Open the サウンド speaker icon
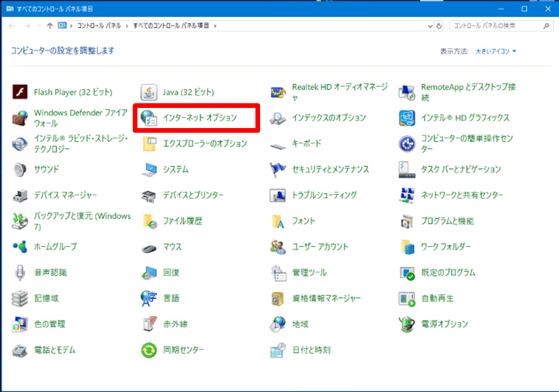Image resolution: width=559 pixels, height=392 pixels. 20,170
